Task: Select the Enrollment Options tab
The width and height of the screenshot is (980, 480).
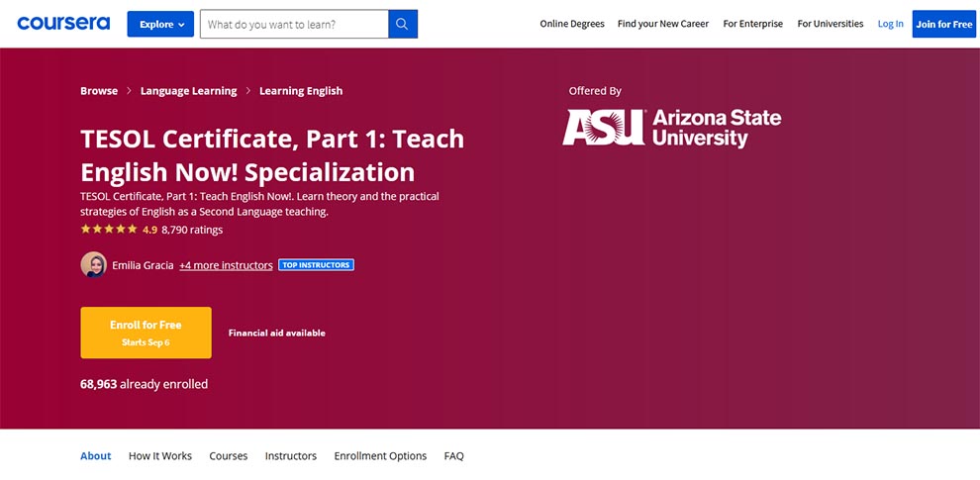Action: coord(380,456)
